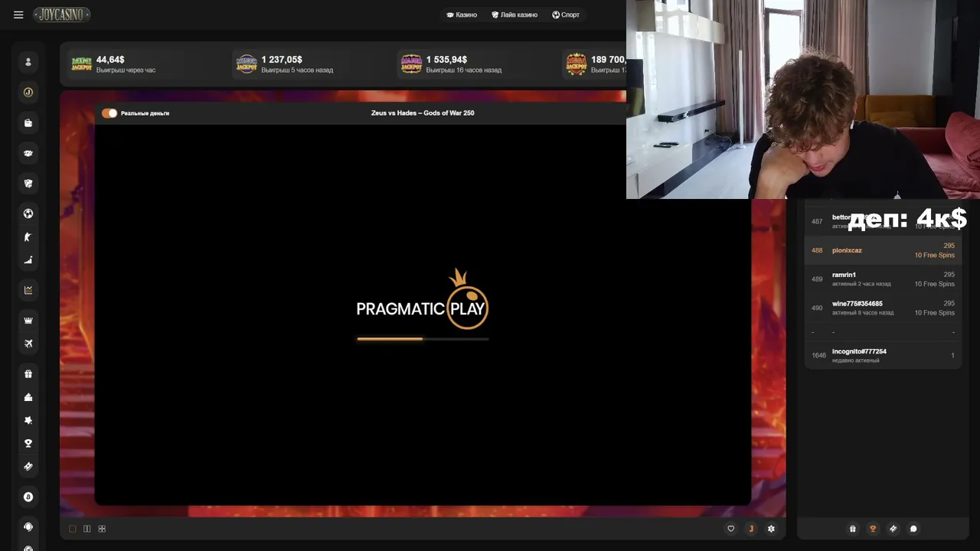Select leaderboard player ramrin1
This screenshot has width=980, height=551.
click(x=883, y=279)
